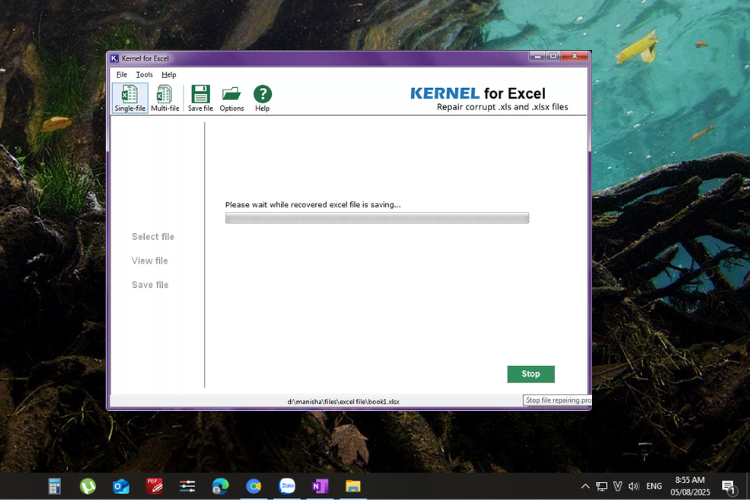Viewport: 750px width, 500px height.
Task: Click the Save file step in sidebar
Action: pyautogui.click(x=150, y=285)
